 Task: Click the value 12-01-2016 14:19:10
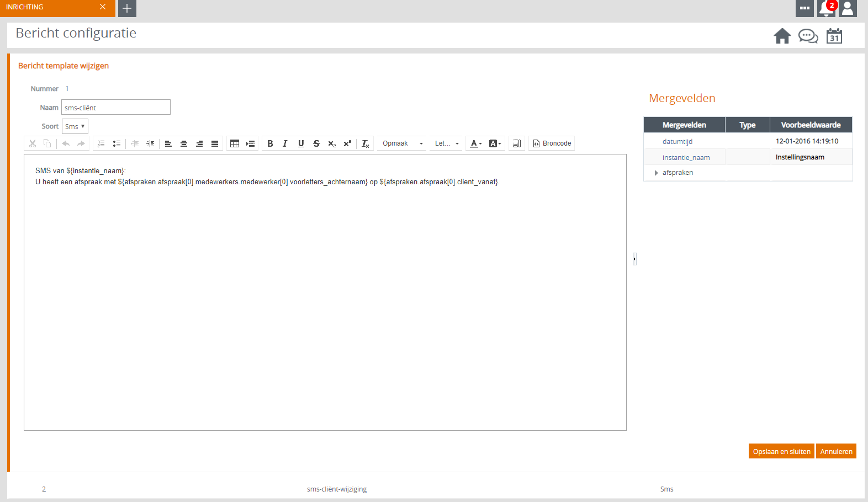[807, 141]
